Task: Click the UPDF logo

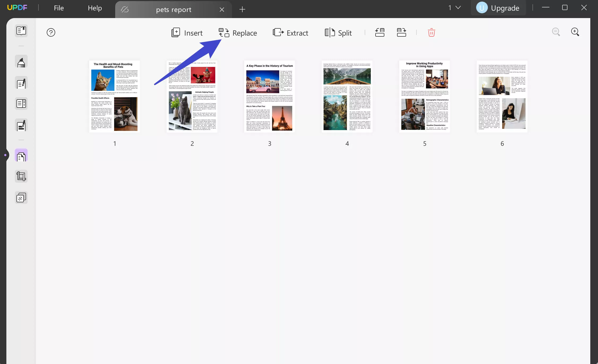Action: (x=17, y=7)
